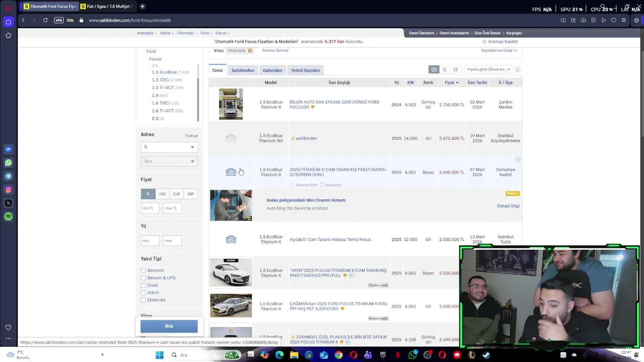Screen dimensions: 644x362
Task: Check the Elektrikli fuel checkbox
Action: point(143,300)
